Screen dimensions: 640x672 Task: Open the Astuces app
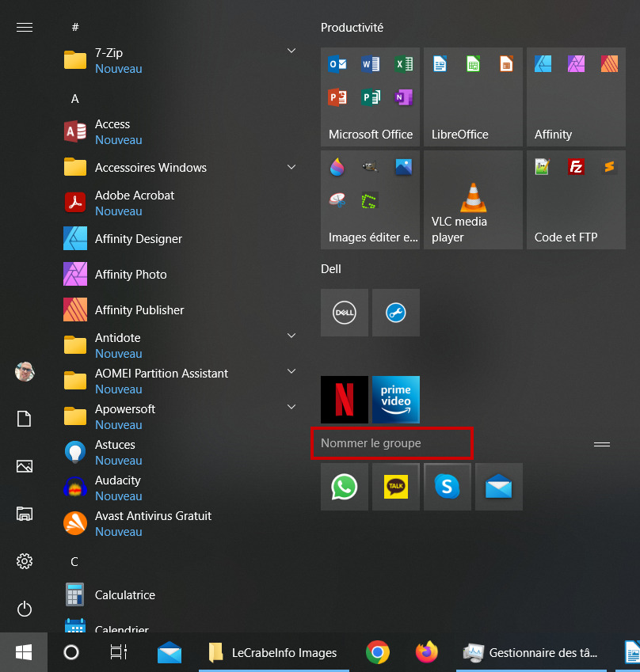(x=180, y=452)
